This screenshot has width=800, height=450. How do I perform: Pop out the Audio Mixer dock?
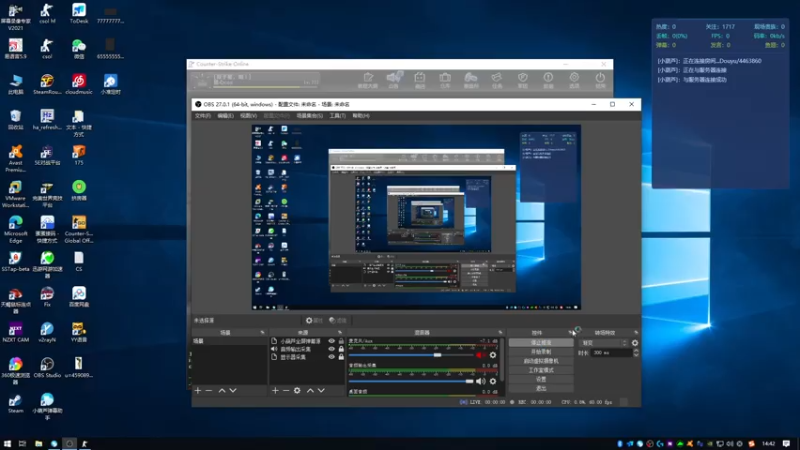(500, 333)
